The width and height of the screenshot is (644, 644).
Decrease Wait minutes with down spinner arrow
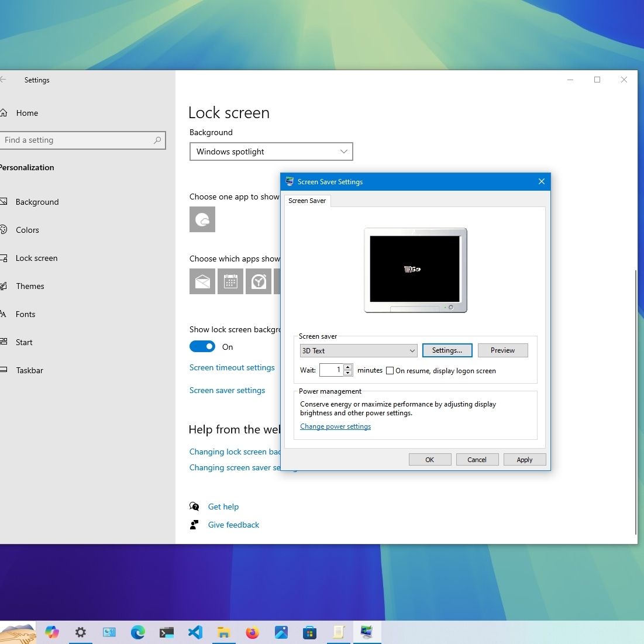point(348,373)
